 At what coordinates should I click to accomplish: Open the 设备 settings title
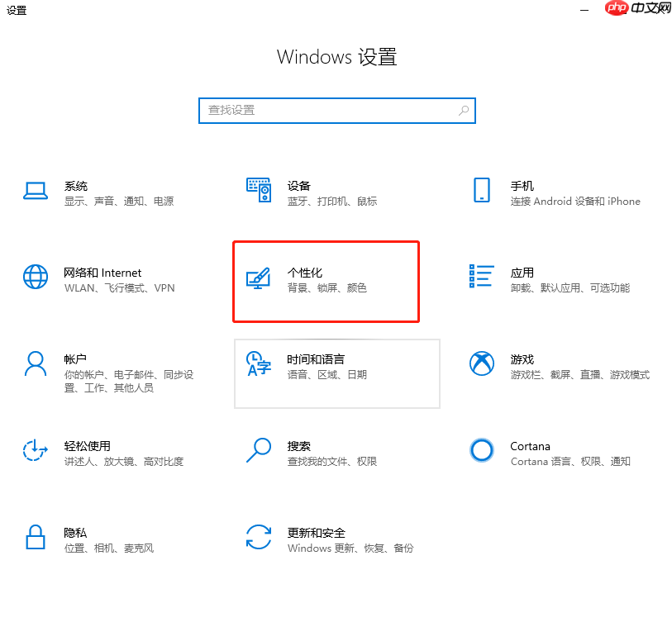point(298,186)
